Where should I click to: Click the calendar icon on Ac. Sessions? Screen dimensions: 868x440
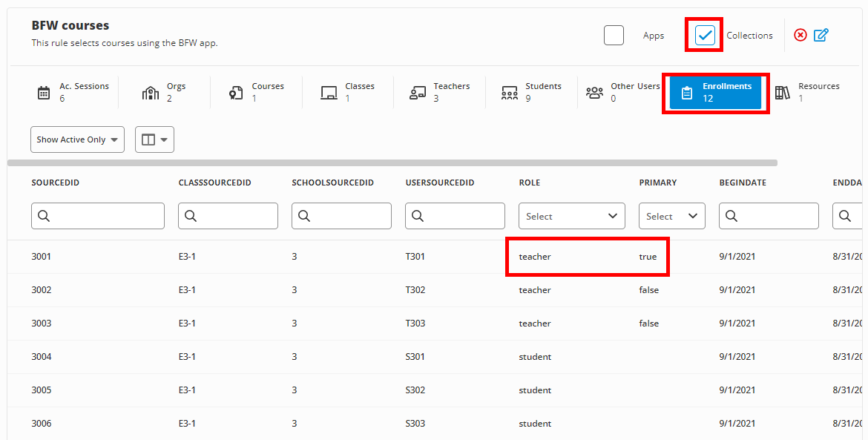43,91
